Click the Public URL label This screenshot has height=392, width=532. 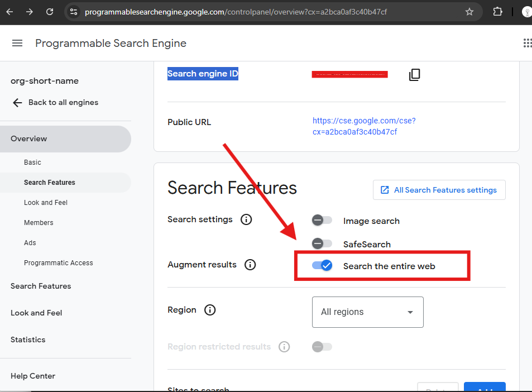pos(189,122)
